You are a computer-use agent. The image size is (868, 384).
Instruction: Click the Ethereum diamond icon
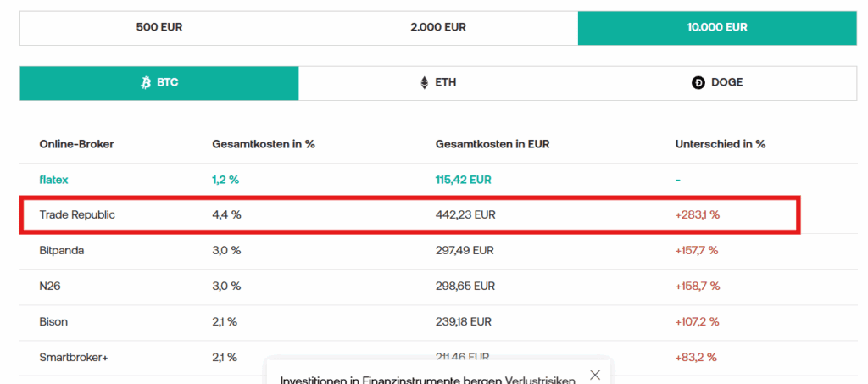point(425,83)
